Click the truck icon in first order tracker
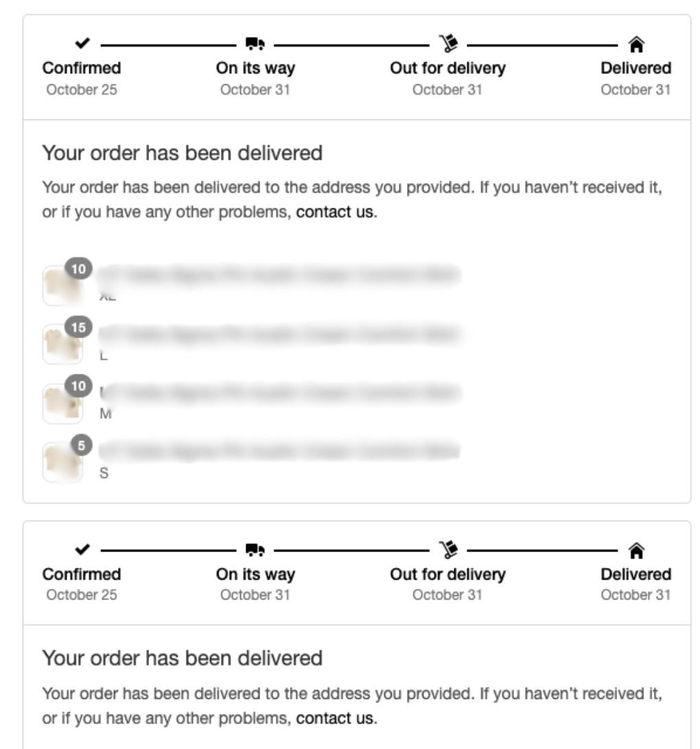 pos(255,45)
